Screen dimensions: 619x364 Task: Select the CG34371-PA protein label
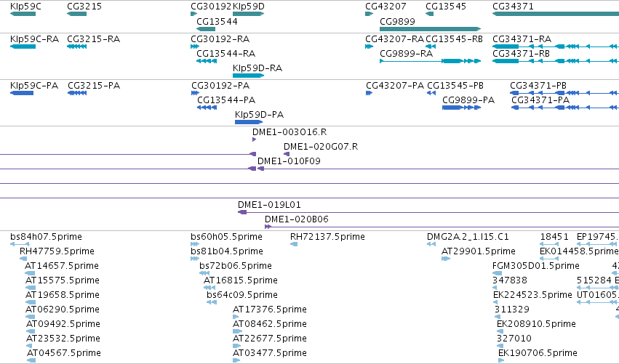click(540, 100)
